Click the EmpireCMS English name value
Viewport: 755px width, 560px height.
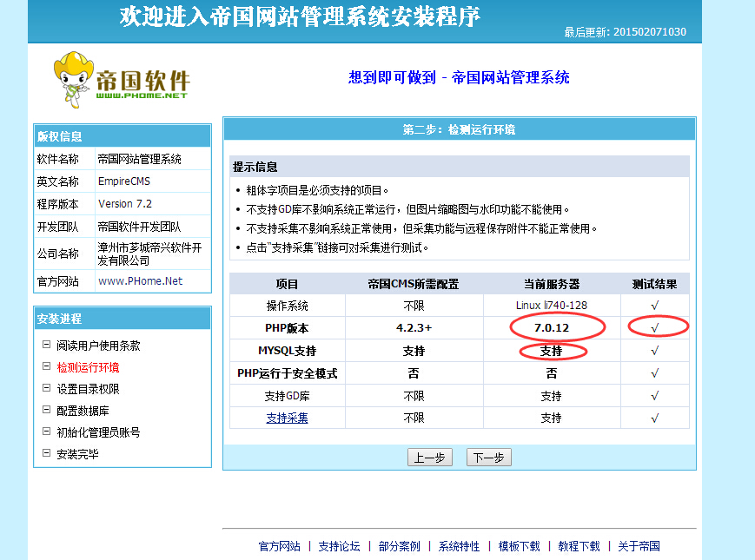pyautogui.click(x=124, y=181)
